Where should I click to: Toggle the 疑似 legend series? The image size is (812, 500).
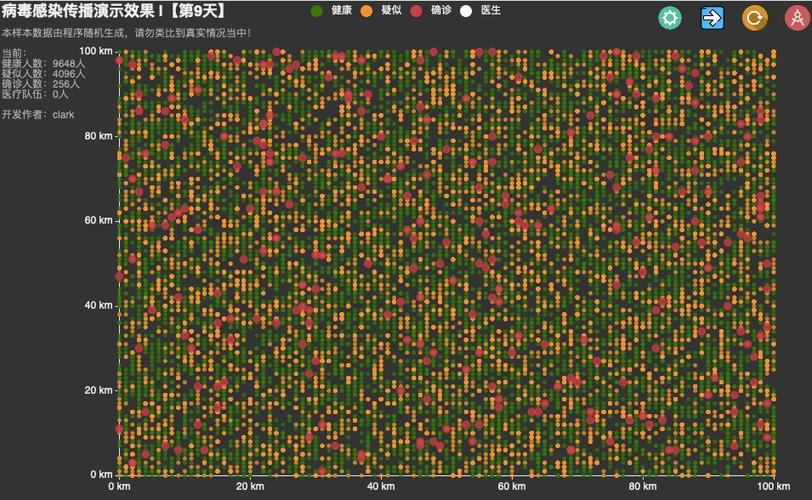coord(381,10)
